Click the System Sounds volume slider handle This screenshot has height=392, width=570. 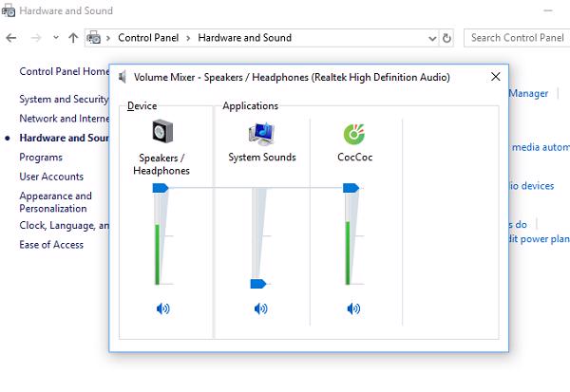[x=258, y=284]
